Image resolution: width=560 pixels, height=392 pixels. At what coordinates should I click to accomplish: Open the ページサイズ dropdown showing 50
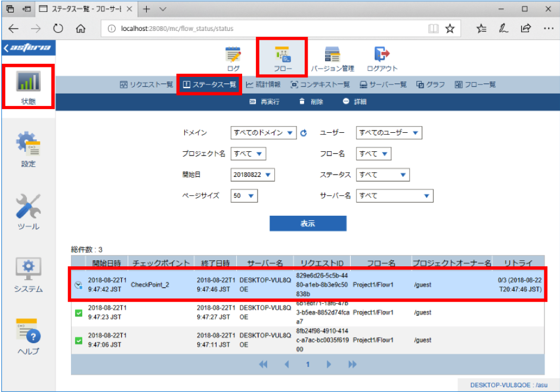click(244, 196)
